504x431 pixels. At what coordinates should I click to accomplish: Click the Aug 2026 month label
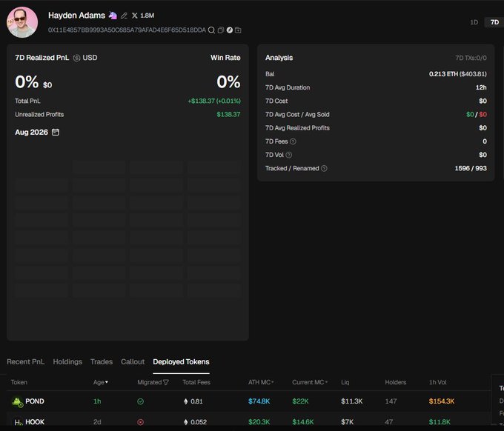31,133
